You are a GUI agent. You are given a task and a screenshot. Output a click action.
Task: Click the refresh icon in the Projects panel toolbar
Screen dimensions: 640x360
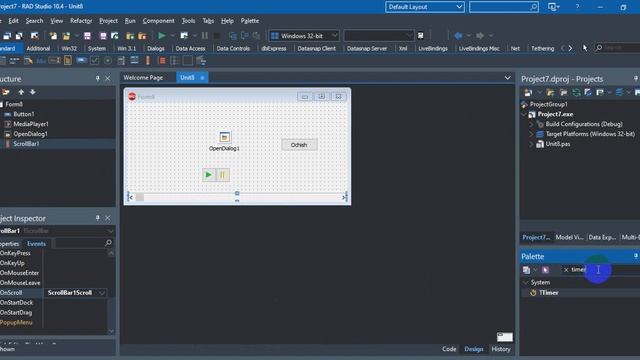click(576, 93)
